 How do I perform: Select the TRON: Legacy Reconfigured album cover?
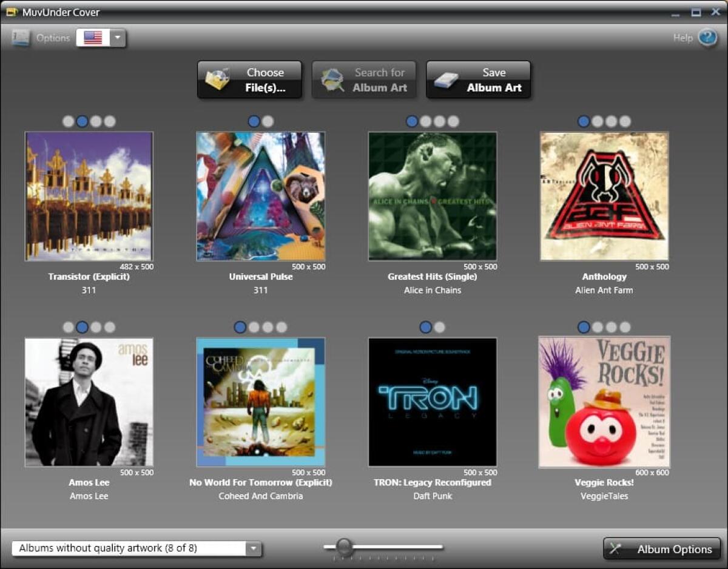point(432,402)
